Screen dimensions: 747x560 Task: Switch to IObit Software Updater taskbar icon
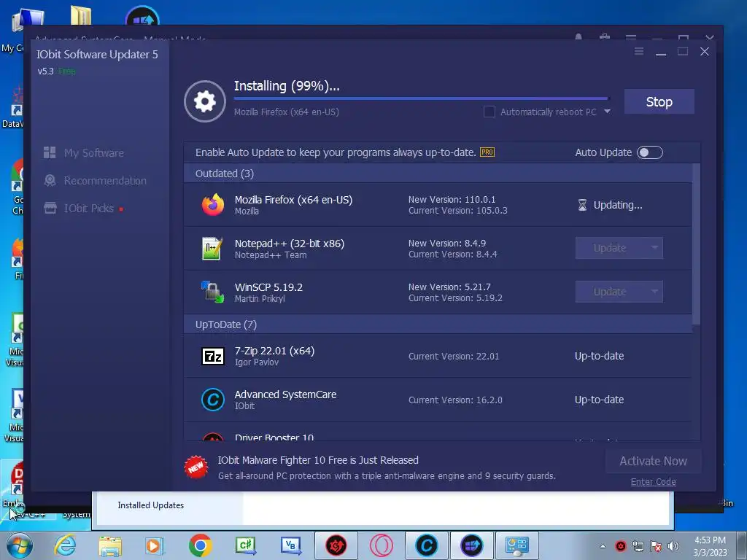(x=472, y=545)
